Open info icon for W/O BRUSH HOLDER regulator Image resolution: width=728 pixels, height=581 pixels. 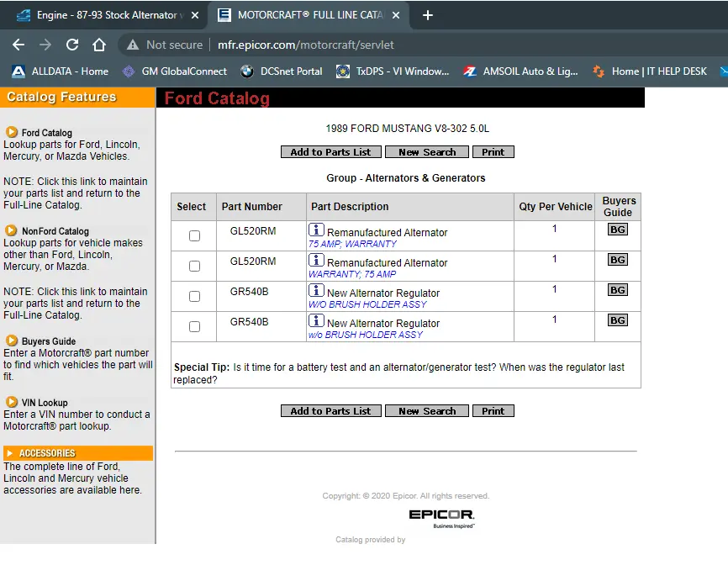[316, 290]
